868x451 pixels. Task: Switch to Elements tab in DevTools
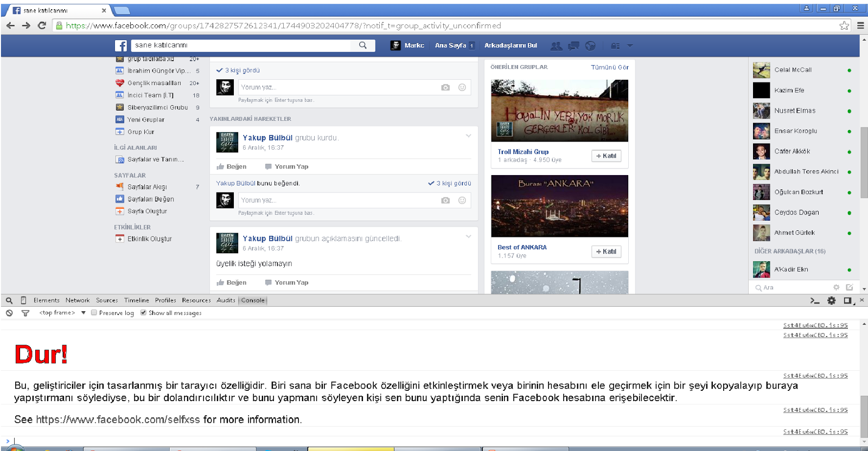click(47, 300)
